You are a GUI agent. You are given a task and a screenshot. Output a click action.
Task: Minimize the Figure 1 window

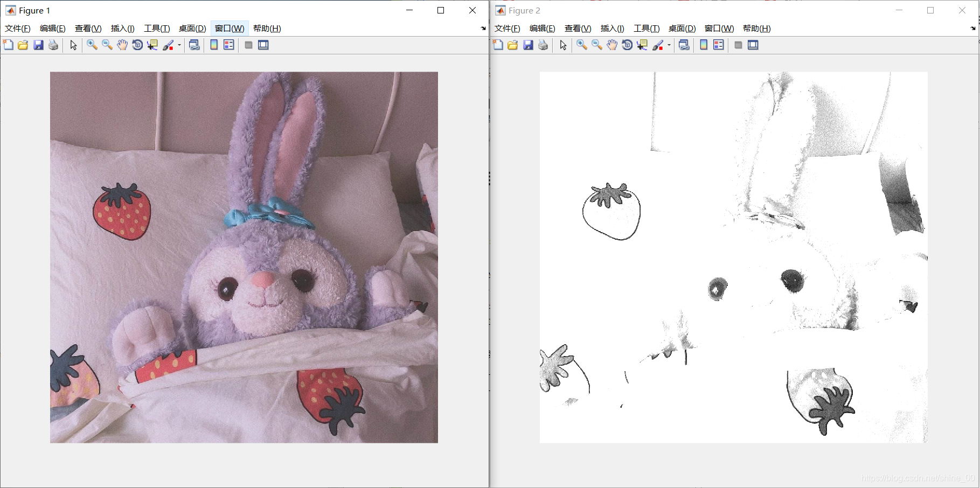(409, 10)
